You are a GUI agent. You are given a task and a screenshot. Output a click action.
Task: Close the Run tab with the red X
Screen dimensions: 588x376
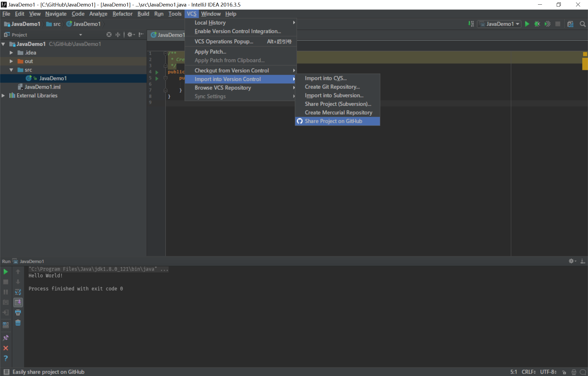6,348
